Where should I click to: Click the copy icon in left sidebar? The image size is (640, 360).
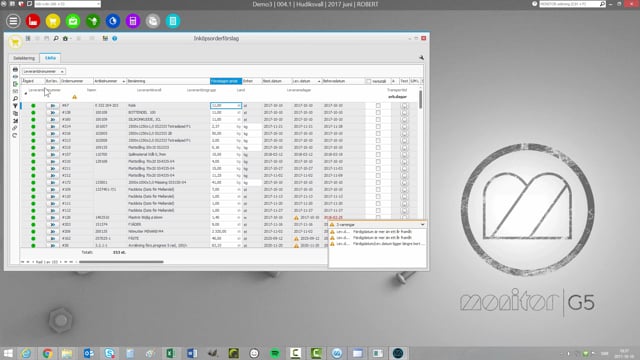(15, 113)
